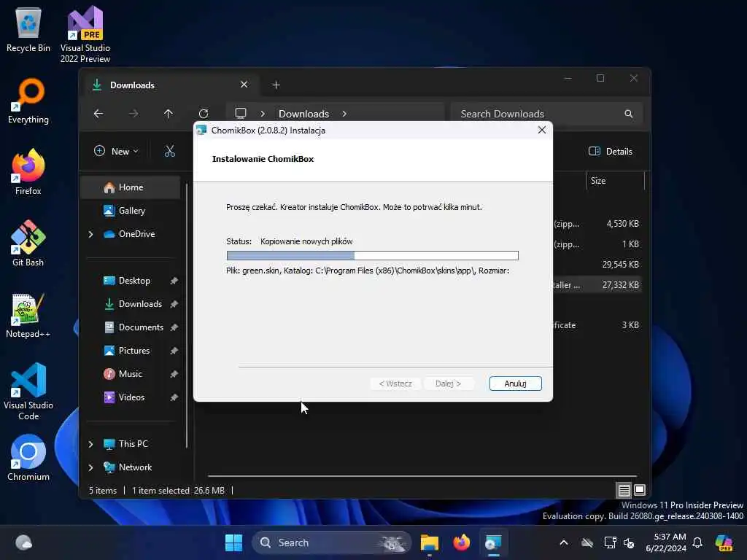The width and height of the screenshot is (747, 560).
Task: Open chevron before Downloads in address bar
Action: [x=263, y=114]
